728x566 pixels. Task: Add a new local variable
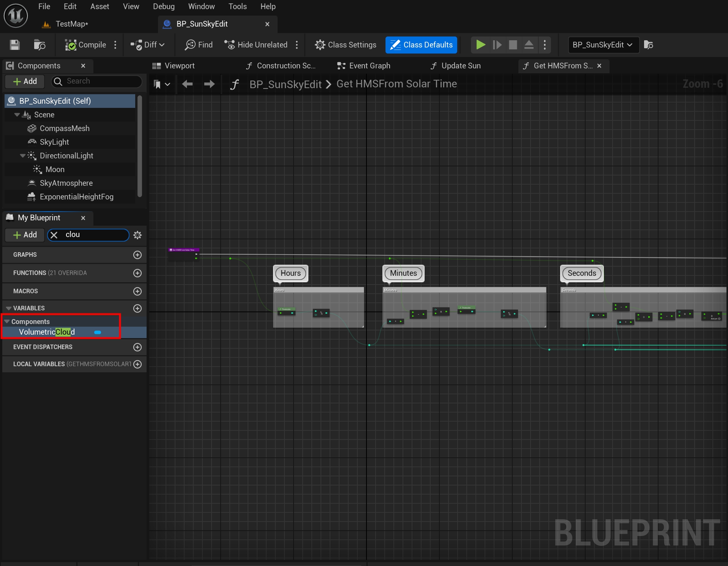point(137,364)
